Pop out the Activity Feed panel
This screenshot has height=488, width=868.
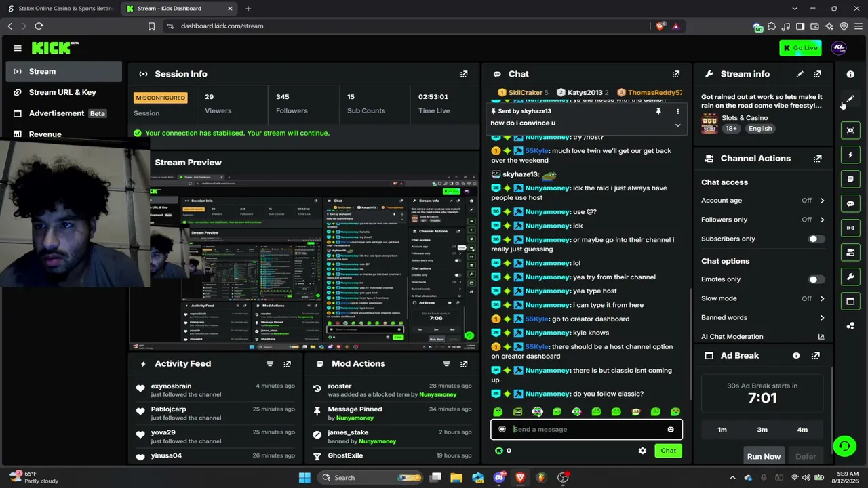[287, 364]
